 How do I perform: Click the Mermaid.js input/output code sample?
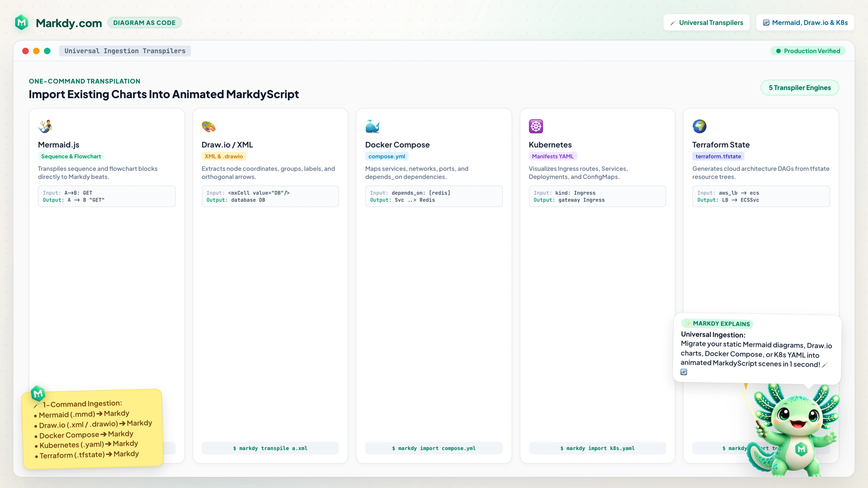(107, 196)
